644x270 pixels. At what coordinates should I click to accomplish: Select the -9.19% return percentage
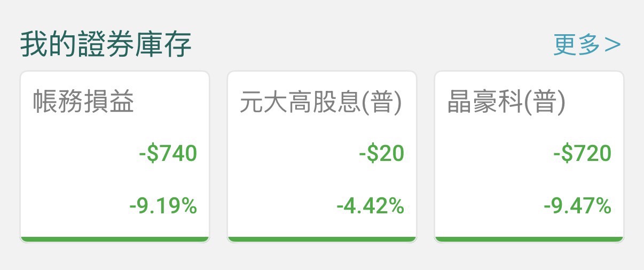[163, 206]
